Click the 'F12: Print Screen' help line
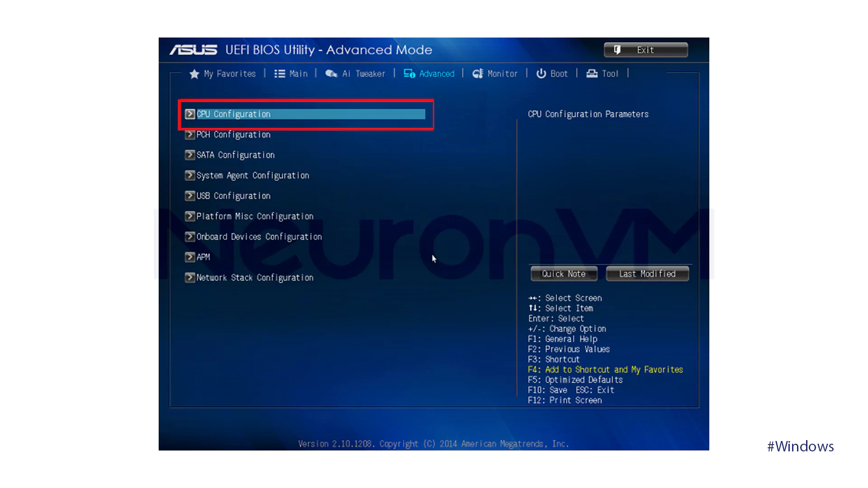This screenshot has width=868, height=488. click(565, 400)
